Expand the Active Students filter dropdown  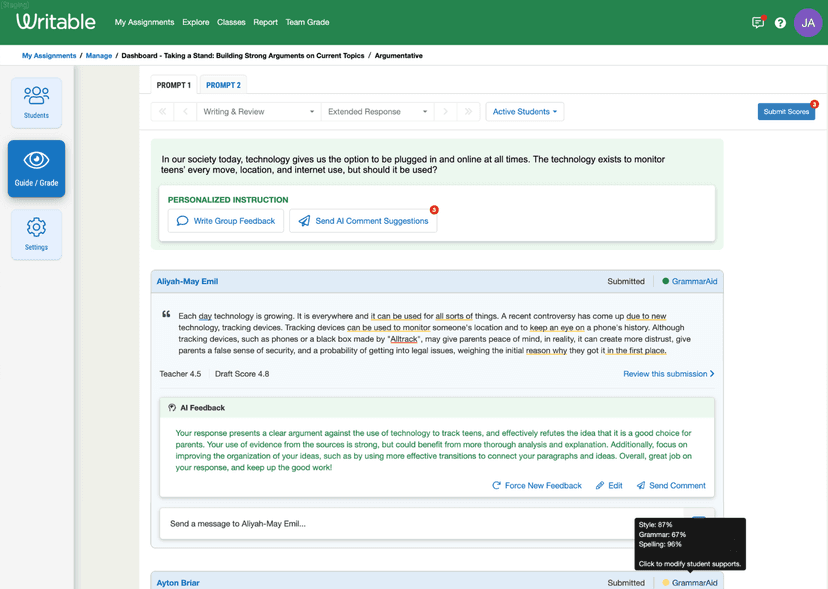(524, 112)
